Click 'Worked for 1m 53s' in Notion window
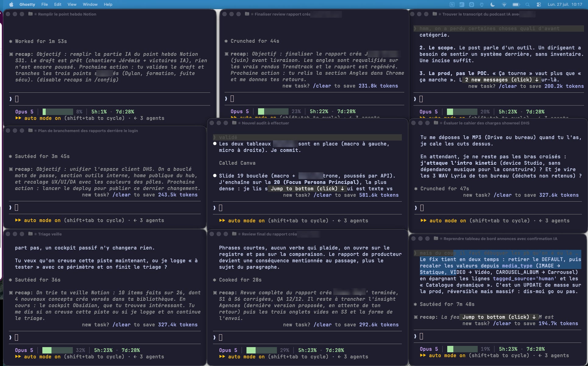This screenshot has width=588, height=366. (x=41, y=41)
